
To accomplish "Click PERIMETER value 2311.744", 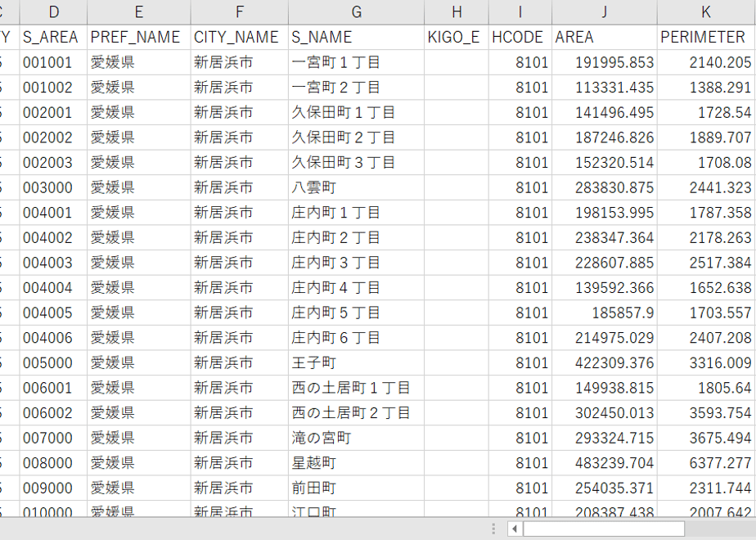I will 706,488.
